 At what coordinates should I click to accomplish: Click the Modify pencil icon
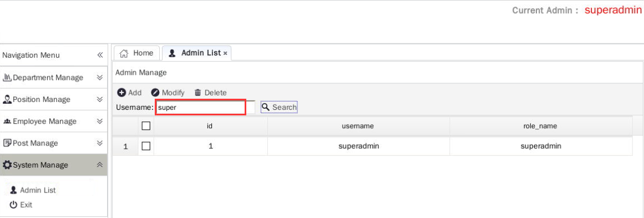(155, 93)
